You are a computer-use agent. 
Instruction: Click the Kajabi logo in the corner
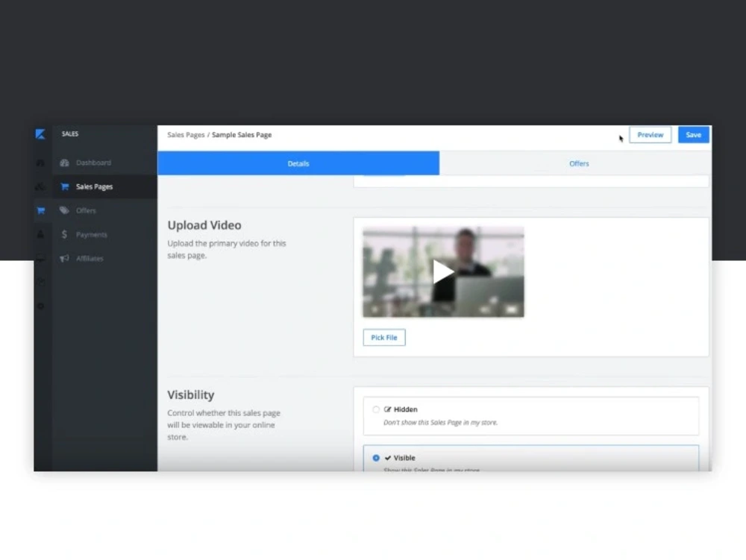coord(40,134)
